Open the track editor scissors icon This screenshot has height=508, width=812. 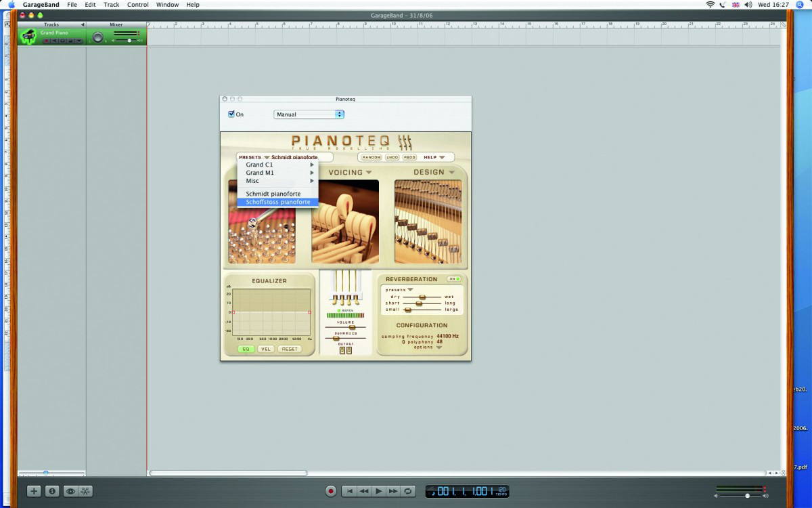coord(85,491)
